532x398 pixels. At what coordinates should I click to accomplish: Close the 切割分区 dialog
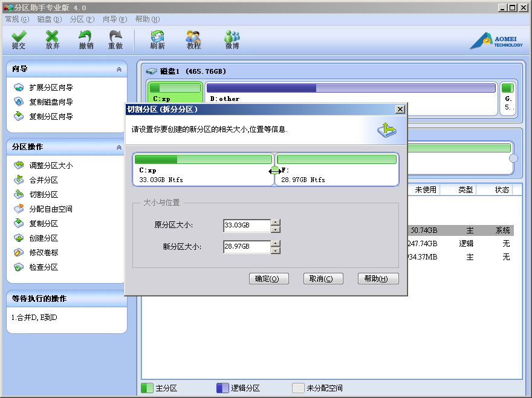pyautogui.click(x=400, y=109)
